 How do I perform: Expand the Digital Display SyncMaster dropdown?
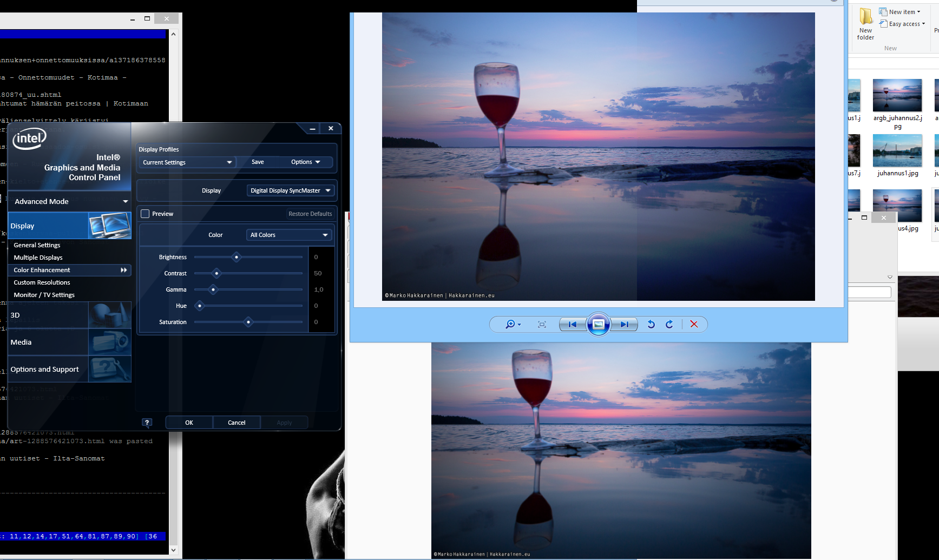coord(290,190)
